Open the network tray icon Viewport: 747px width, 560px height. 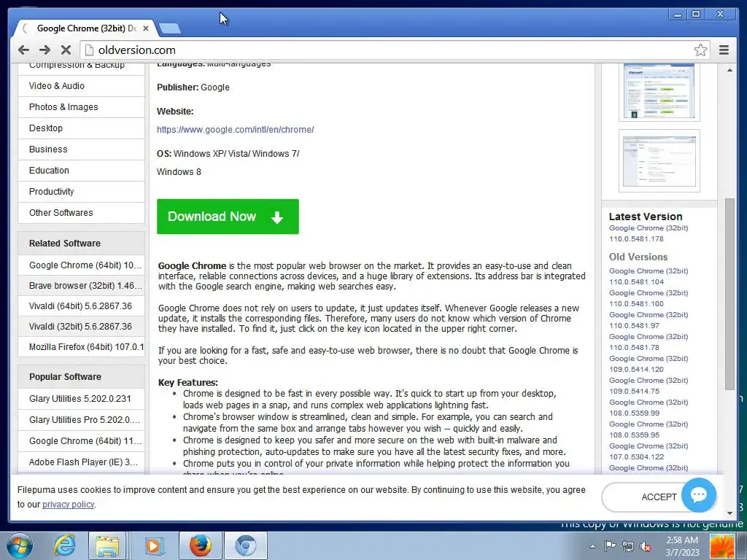point(628,546)
